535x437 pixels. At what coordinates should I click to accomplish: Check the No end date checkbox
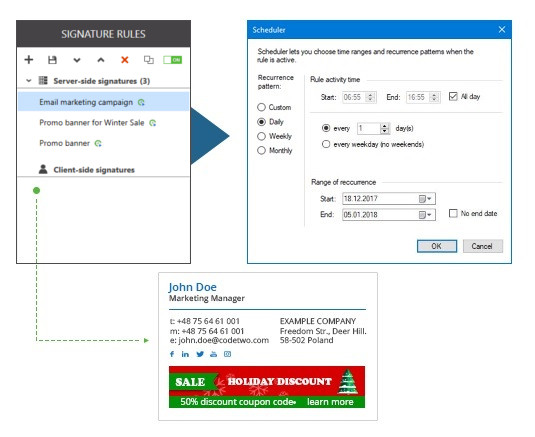(x=453, y=214)
